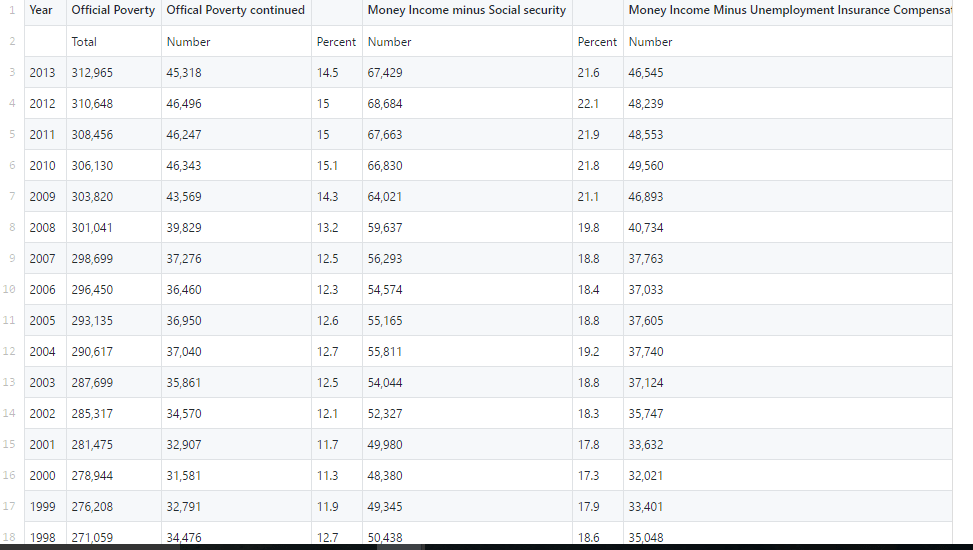Viewport: 973px width, 550px height.
Task: Click the Offical Poverty continued header
Action: point(236,11)
